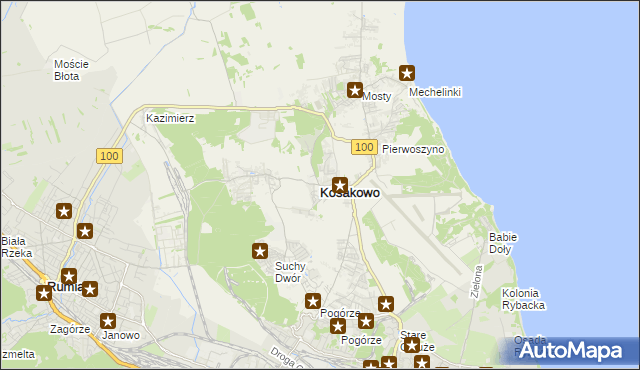Click the Biała Rzeka label
Image resolution: width=640 pixels, height=370 pixels.
[16, 247]
